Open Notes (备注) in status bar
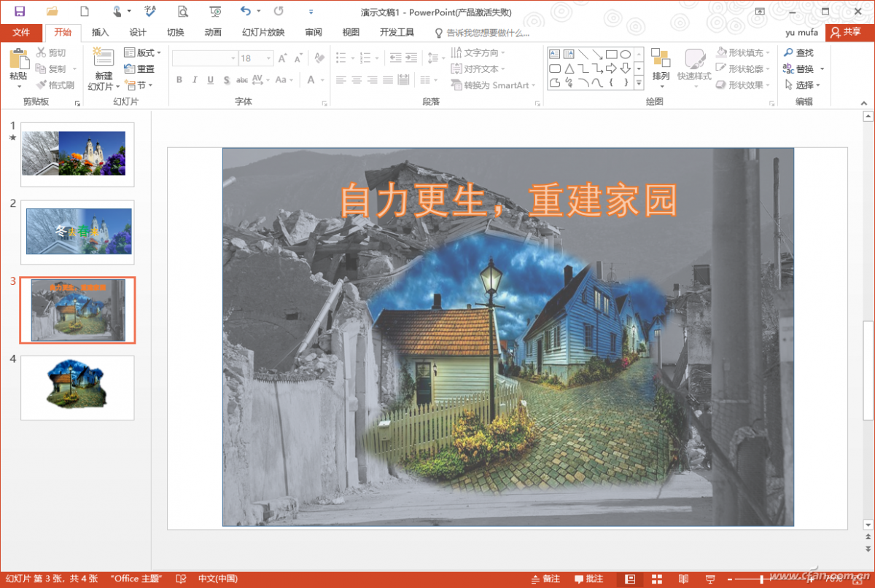The height and width of the screenshot is (588, 875). (545, 579)
